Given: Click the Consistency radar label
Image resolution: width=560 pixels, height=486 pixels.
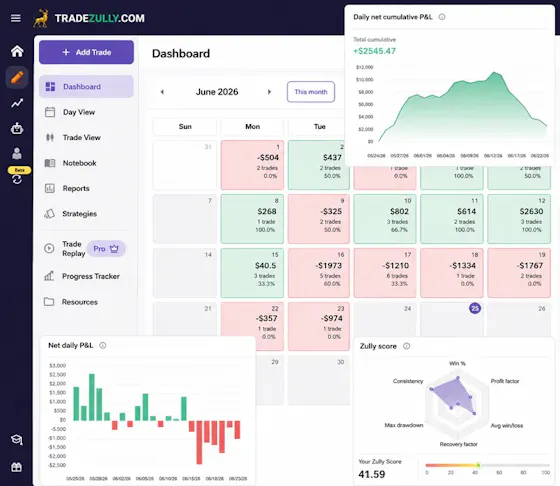Looking at the screenshot, I should [x=408, y=381].
